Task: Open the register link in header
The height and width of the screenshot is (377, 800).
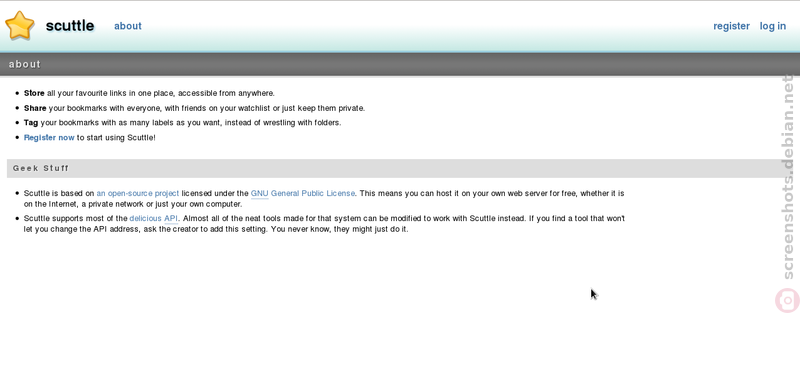Action: point(731,26)
